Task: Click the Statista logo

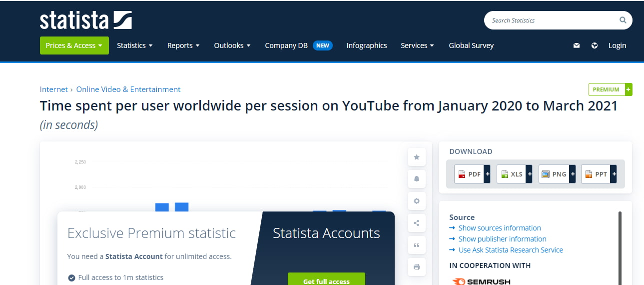Action: pyautogui.click(x=86, y=20)
